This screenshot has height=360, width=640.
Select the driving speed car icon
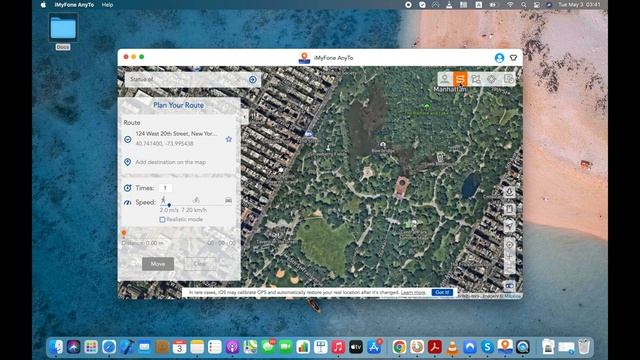(x=228, y=200)
